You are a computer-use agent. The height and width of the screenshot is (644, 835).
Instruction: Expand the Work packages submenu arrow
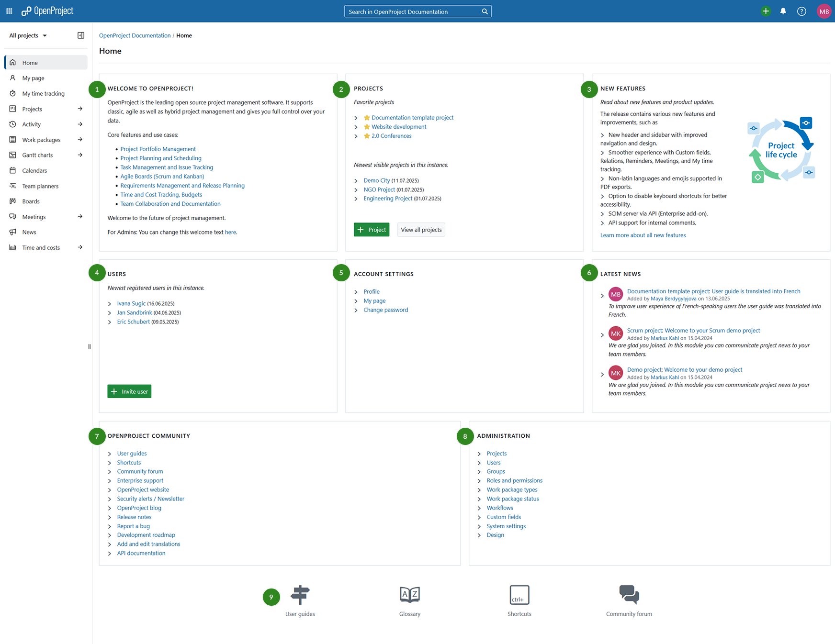click(80, 140)
